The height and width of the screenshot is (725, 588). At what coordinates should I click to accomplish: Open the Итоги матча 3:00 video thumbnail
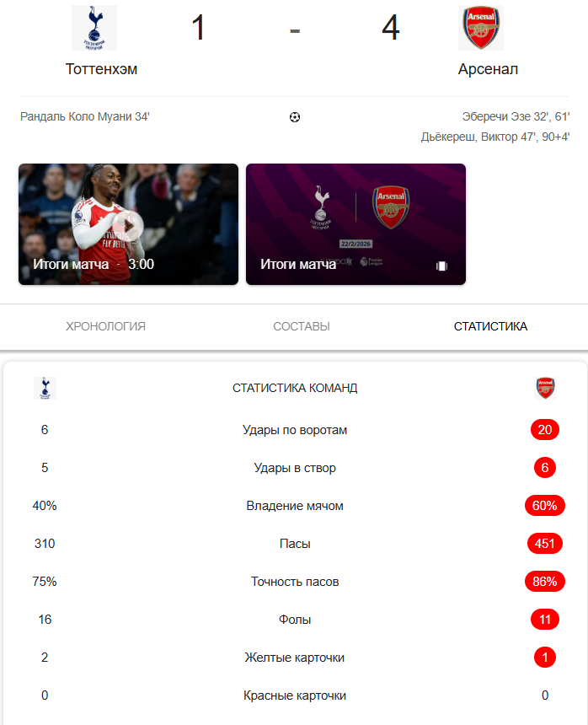pos(128,224)
